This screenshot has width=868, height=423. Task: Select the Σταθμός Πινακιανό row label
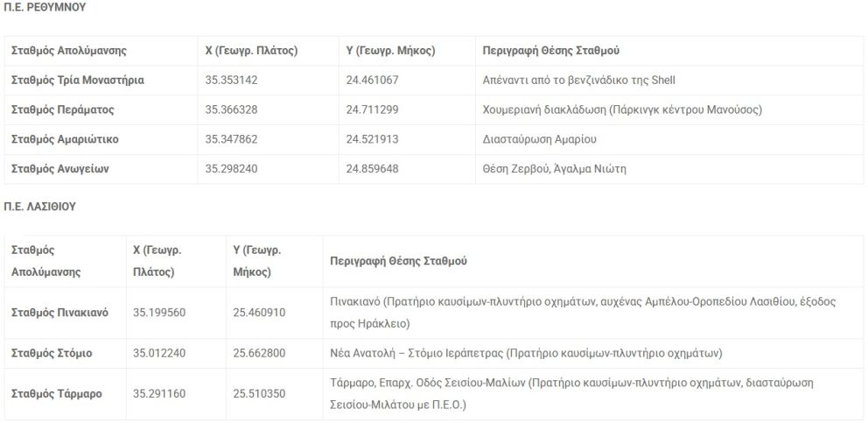59,313
